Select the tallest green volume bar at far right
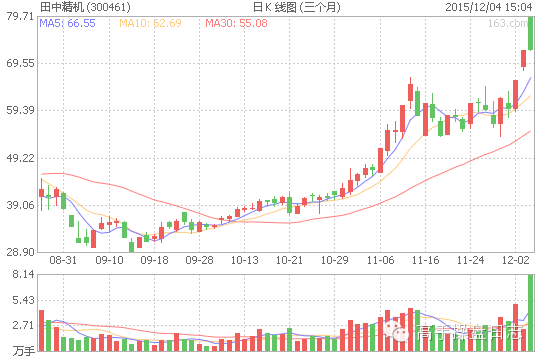The height and width of the screenshot is (360, 540). [x=531, y=313]
